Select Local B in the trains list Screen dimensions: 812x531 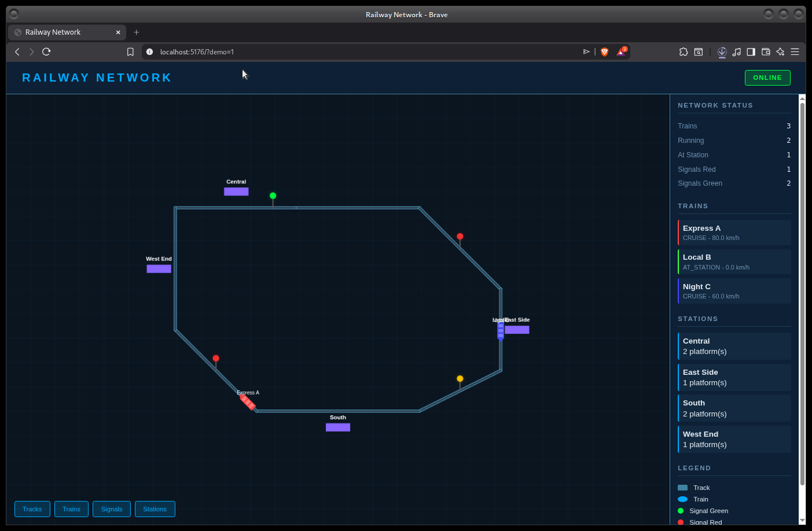coord(734,261)
